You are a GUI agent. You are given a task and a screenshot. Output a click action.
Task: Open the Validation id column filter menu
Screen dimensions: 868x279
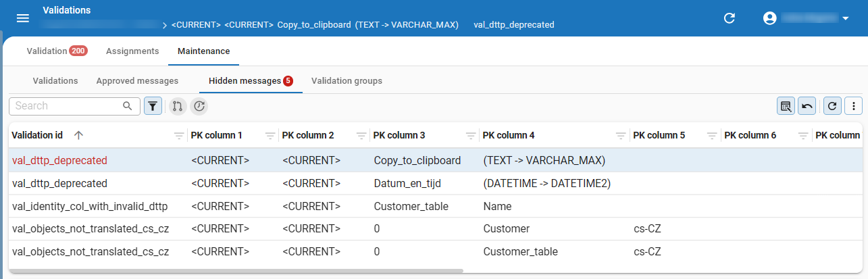click(x=179, y=136)
